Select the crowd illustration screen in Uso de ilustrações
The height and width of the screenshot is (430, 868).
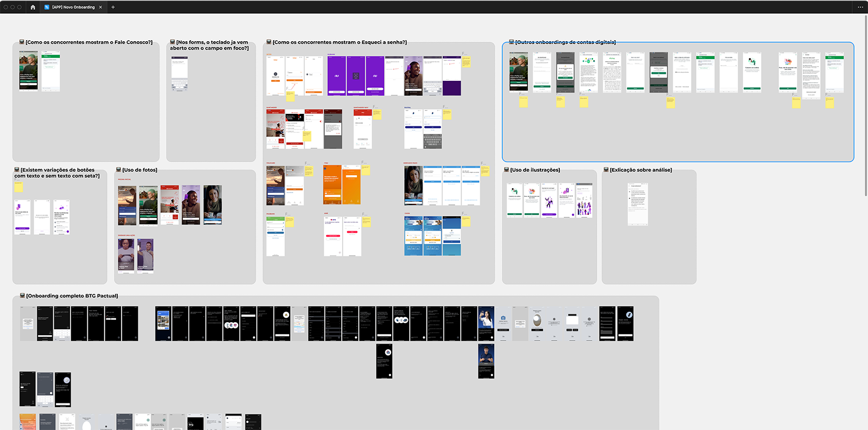click(x=584, y=200)
